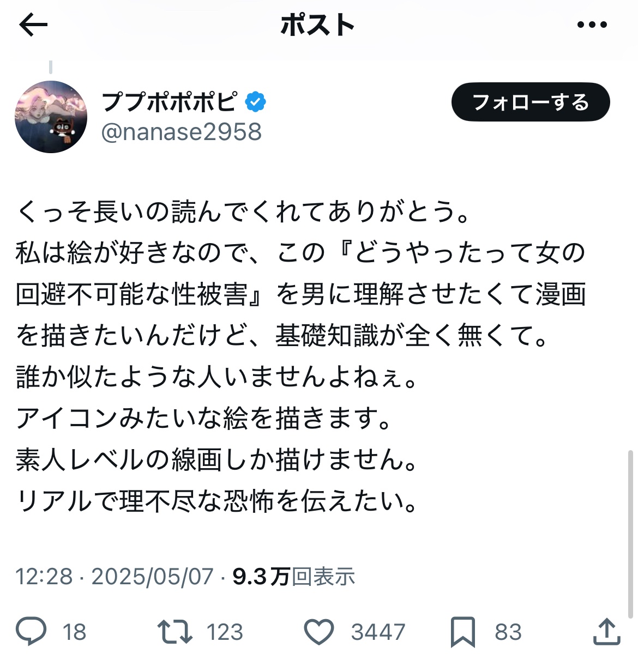Viewport: 638px width, 672px height.
Task: Open the share upload icon
Action: 606,631
